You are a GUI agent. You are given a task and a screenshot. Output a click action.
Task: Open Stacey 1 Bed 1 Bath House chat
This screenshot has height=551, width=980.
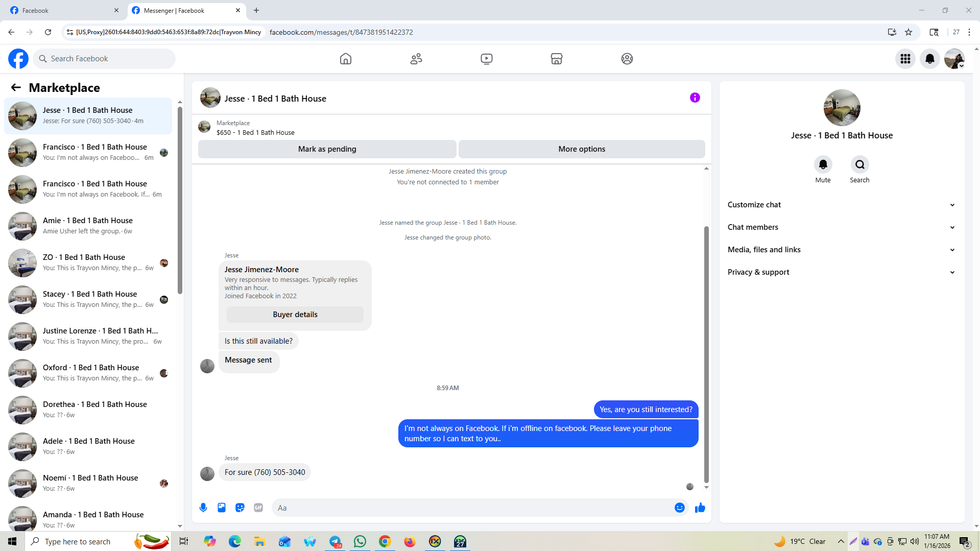tap(88, 300)
